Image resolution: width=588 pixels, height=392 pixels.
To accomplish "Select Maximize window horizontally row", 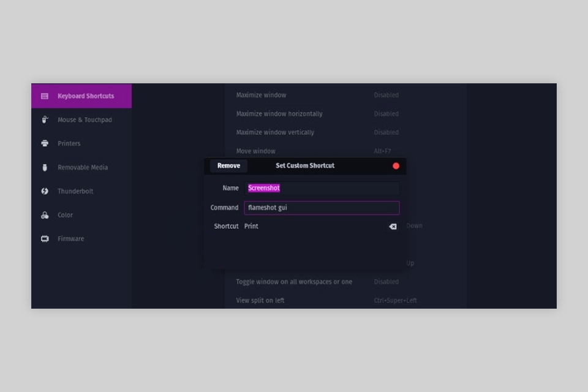I will tap(345, 114).
